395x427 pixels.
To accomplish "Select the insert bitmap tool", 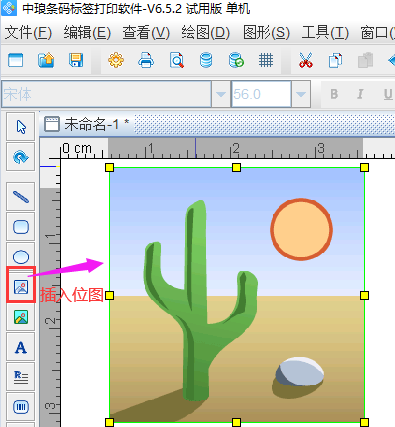I will click(x=21, y=286).
